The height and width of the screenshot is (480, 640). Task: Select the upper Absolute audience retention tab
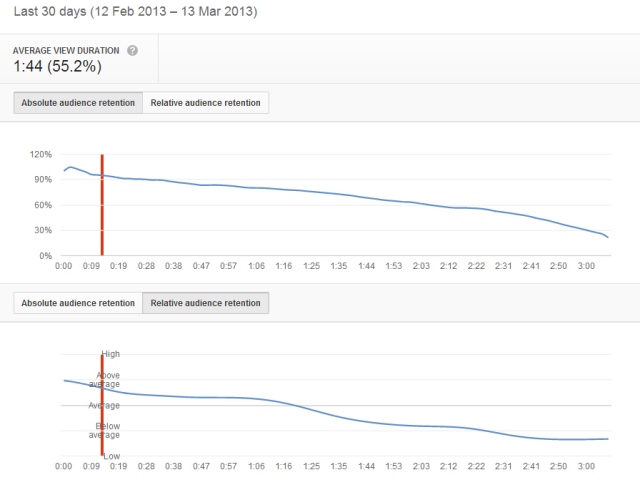[78, 103]
